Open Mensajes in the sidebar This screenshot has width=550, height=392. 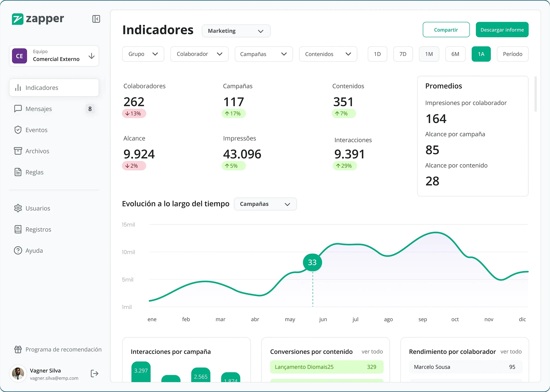[54, 109]
